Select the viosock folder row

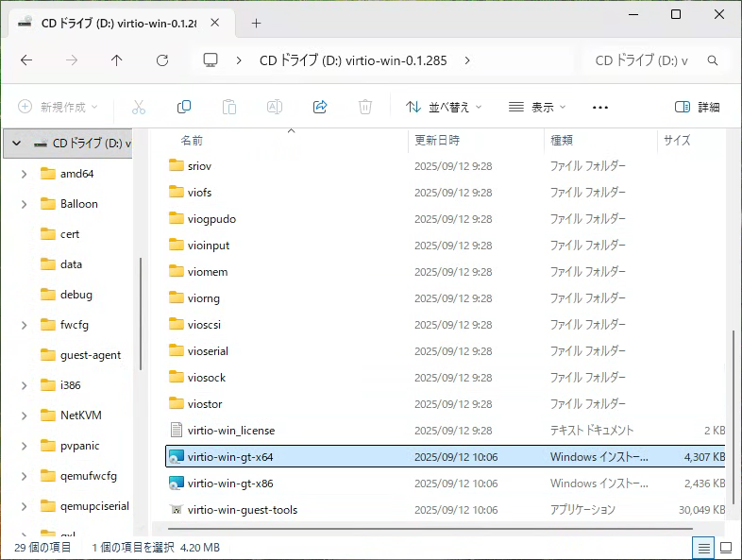coord(446,378)
